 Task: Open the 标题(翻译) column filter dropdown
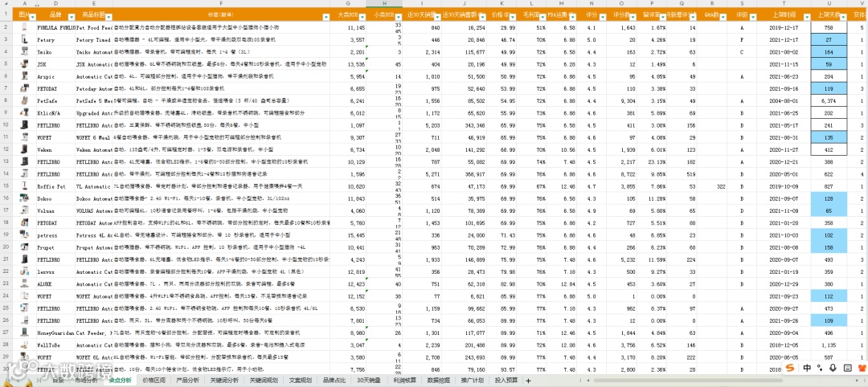coord(326,17)
